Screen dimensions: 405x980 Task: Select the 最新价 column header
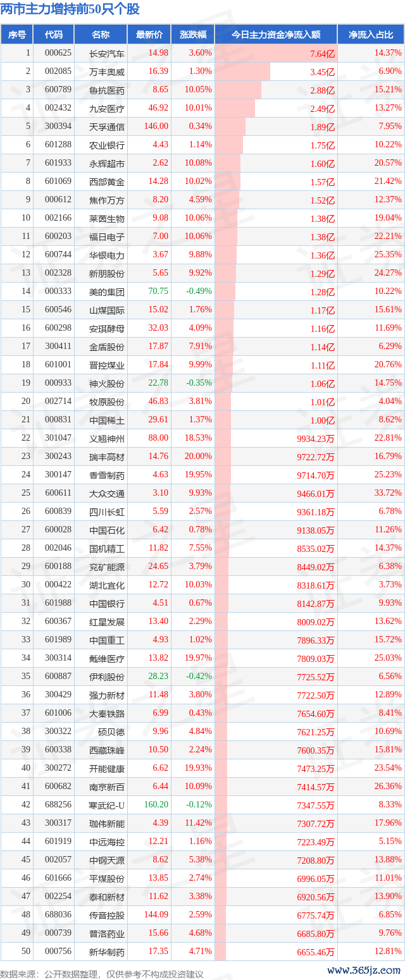pos(149,35)
